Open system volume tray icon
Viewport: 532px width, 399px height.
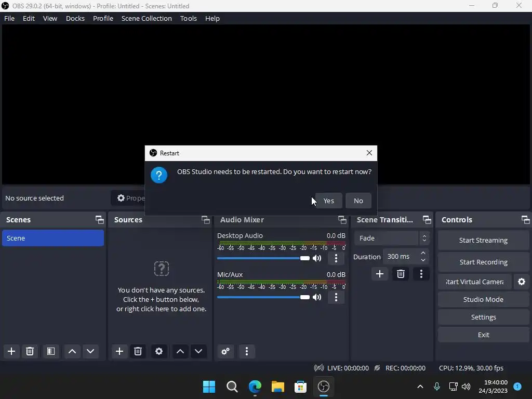pyautogui.click(x=466, y=387)
